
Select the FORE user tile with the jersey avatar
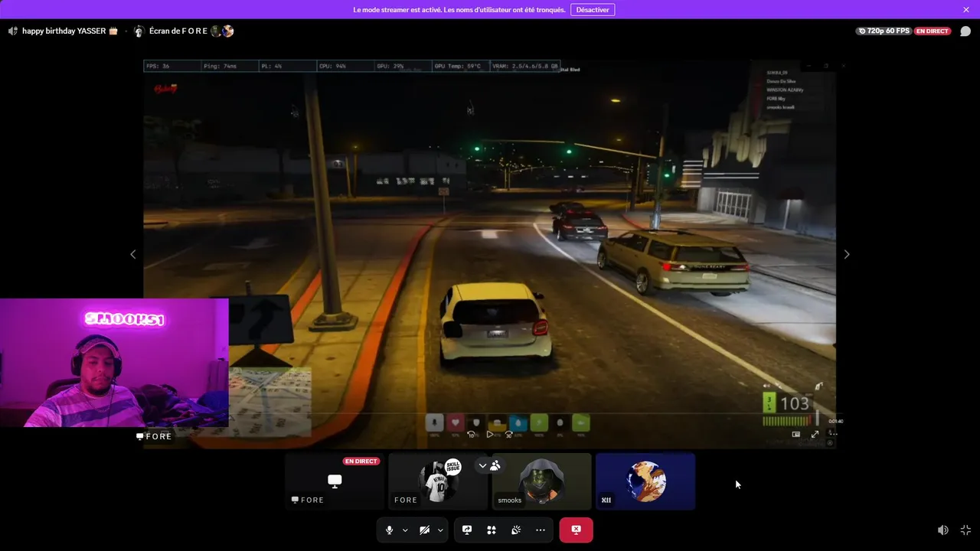coord(438,481)
